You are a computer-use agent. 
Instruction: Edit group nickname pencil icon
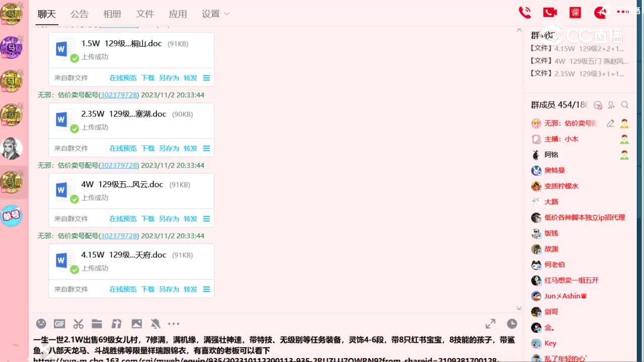click(x=610, y=123)
